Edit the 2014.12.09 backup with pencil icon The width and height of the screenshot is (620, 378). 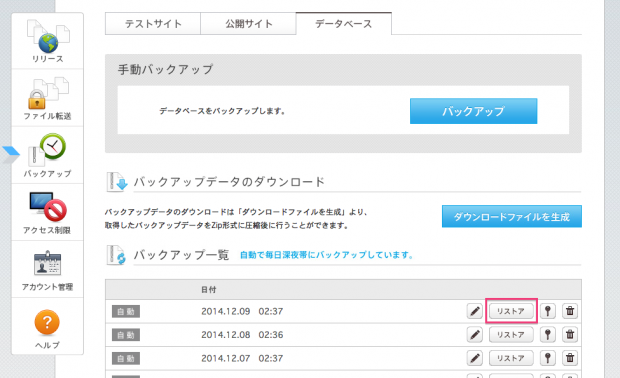pyautogui.click(x=474, y=311)
